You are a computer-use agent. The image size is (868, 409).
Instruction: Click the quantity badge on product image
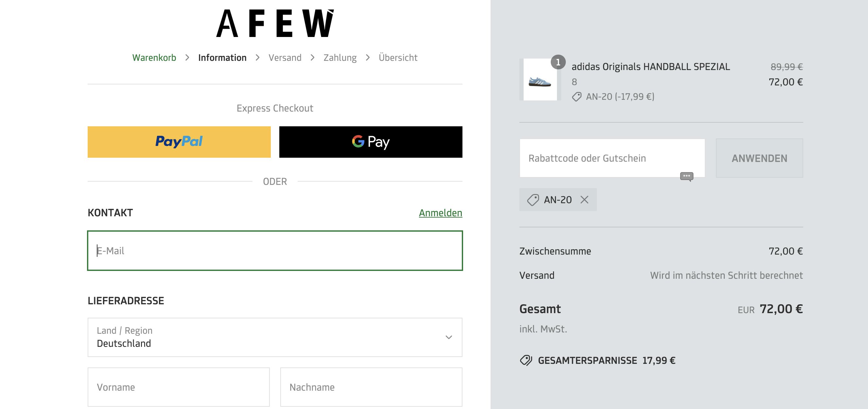(x=558, y=62)
